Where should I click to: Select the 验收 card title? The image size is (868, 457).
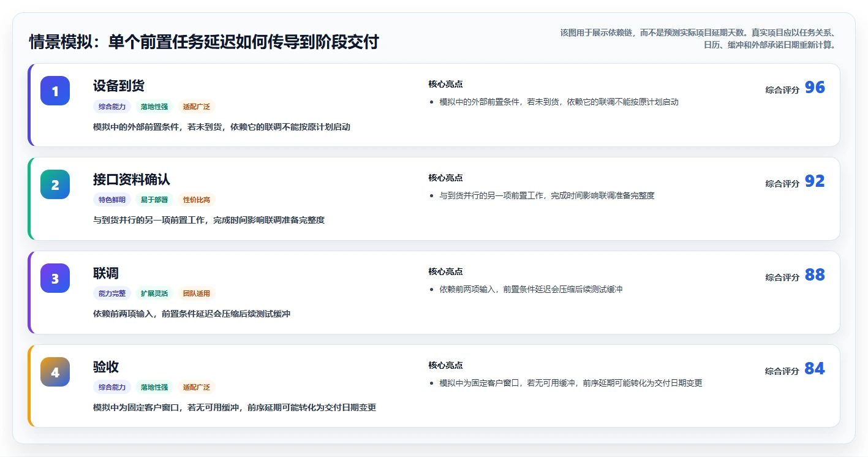coord(106,367)
